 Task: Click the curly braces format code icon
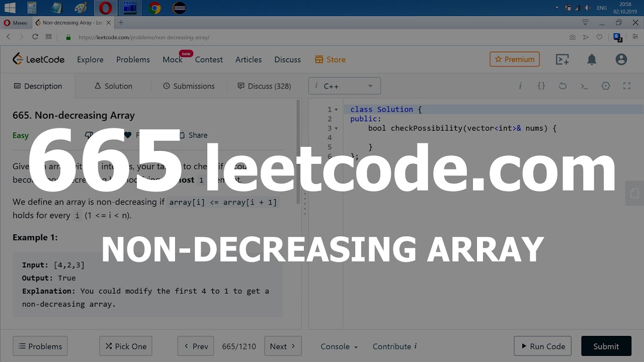(x=541, y=86)
